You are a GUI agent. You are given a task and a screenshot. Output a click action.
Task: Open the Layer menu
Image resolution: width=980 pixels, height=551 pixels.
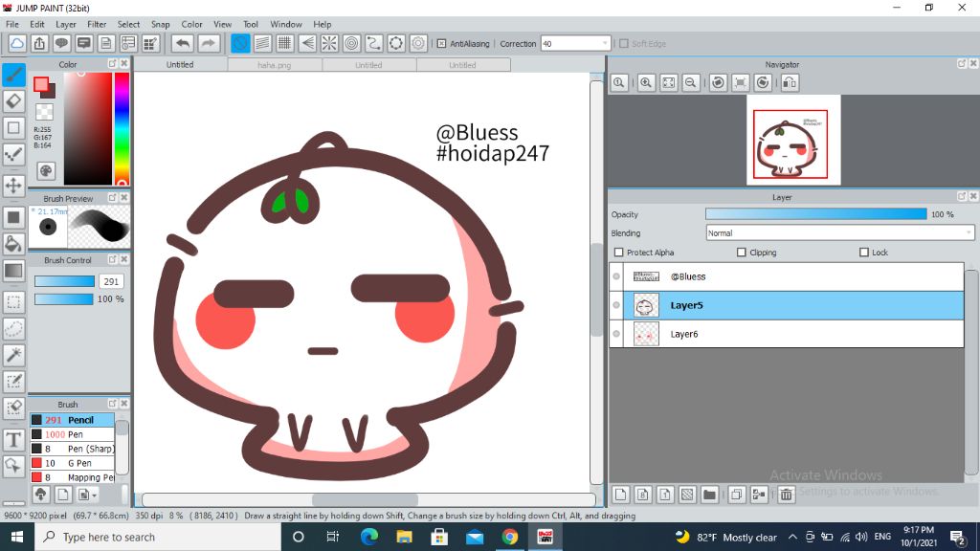66,24
